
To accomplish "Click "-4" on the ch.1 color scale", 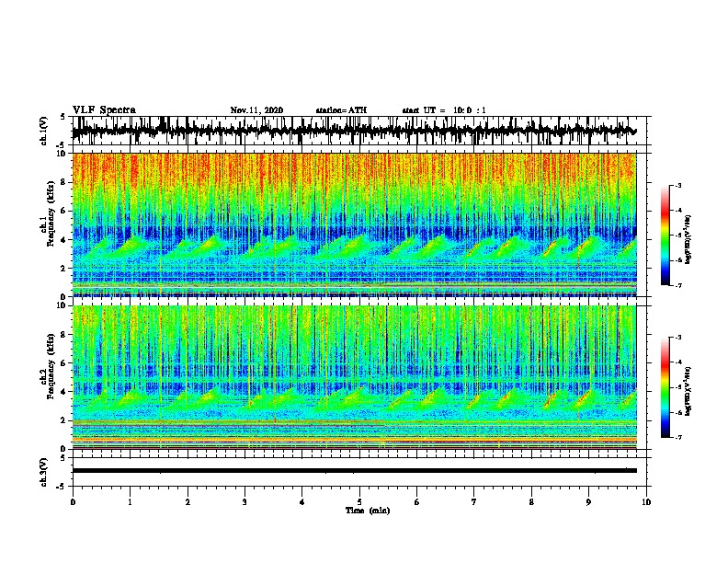I will coord(678,211).
